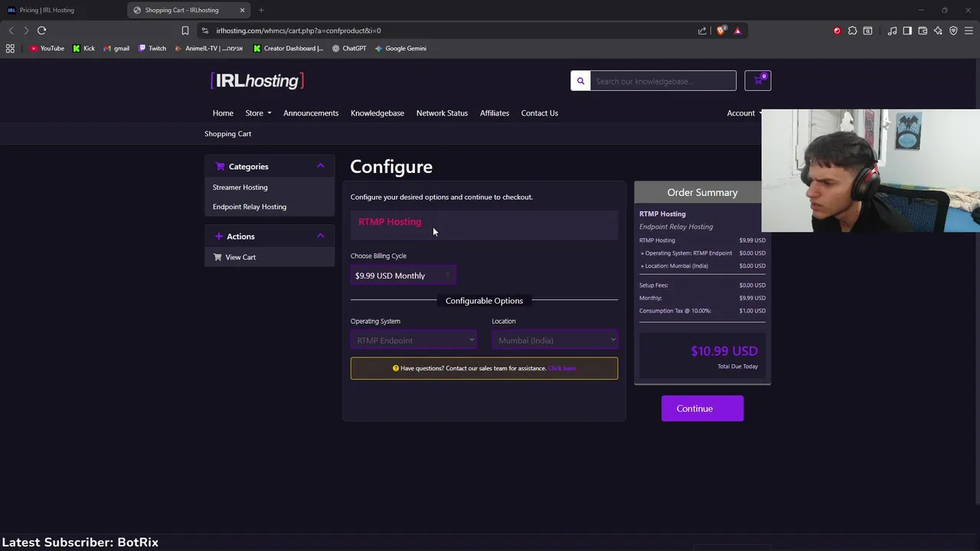
Task: Open the Operating System dropdown
Action: click(413, 341)
